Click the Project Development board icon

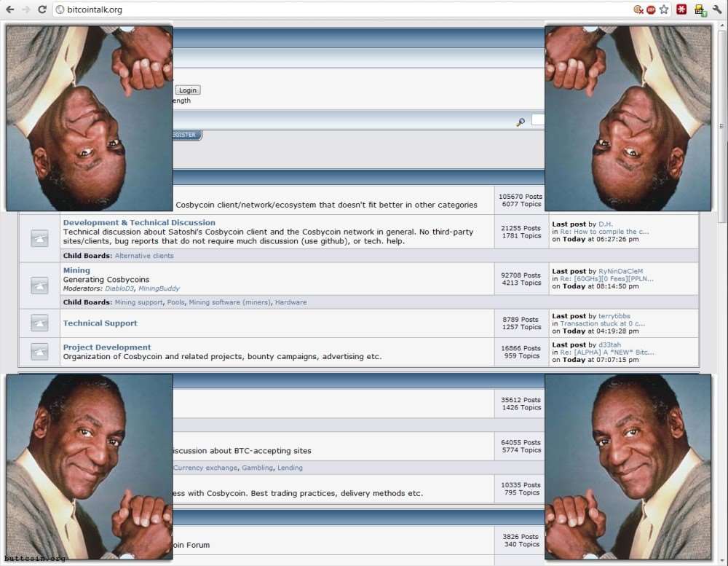tap(39, 352)
